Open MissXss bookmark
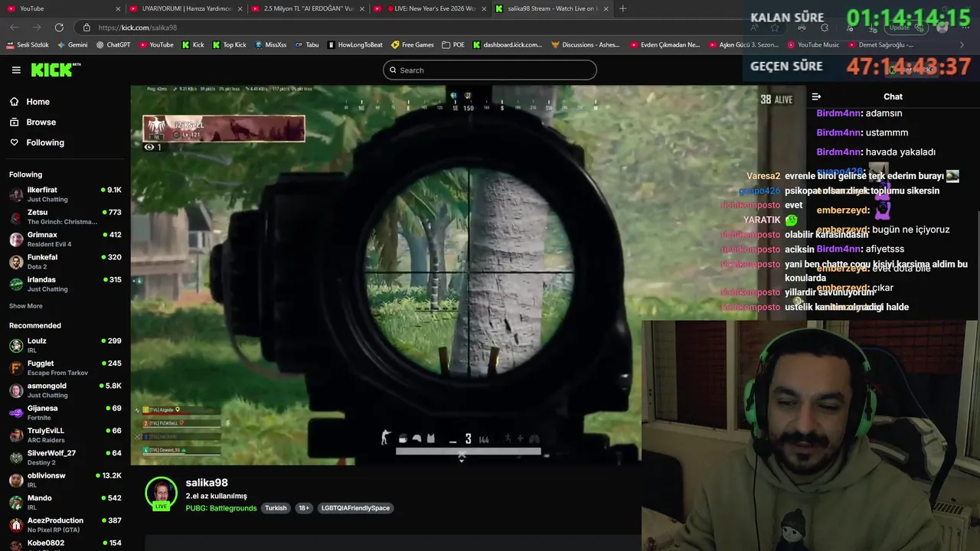The image size is (980, 551). (x=270, y=45)
